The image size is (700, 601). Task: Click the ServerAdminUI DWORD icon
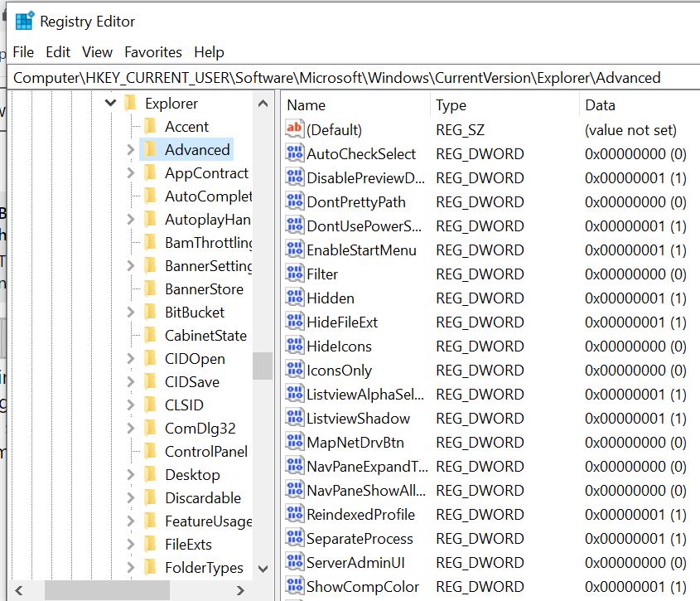click(295, 562)
